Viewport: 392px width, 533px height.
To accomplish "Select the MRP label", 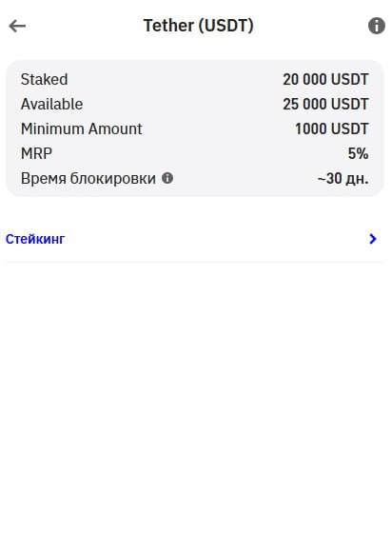I will click(36, 153).
